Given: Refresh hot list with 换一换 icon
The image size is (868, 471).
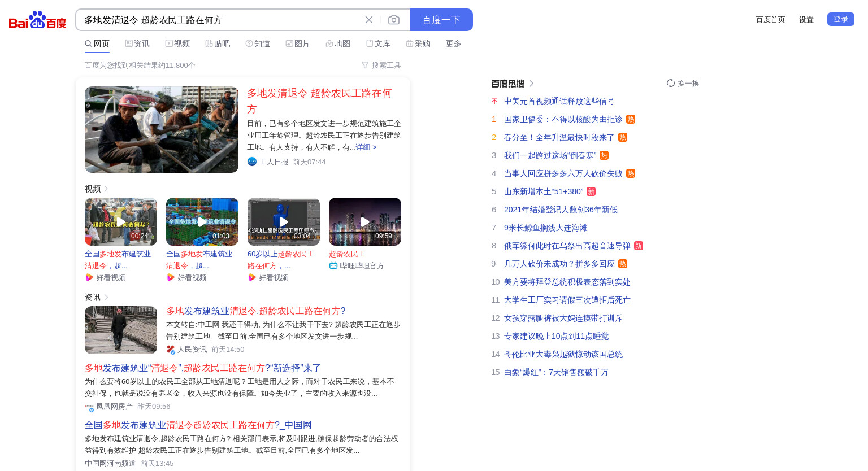Looking at the screenshot, I should click(x=671, y=83).
